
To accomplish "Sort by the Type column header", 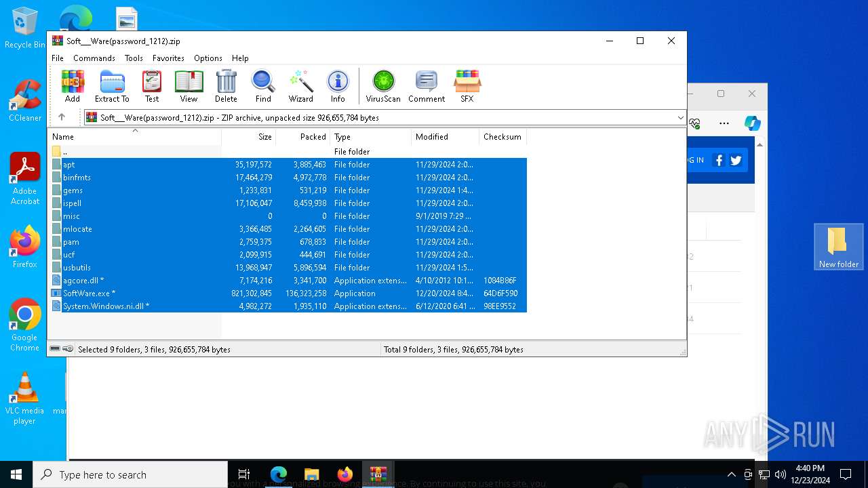I will [x=370, y=137].
